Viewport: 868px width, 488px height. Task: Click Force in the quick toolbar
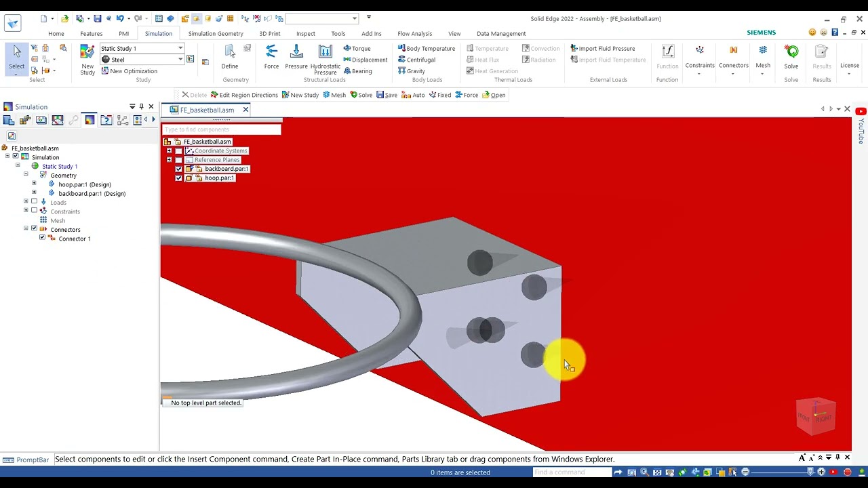point(467,95)
